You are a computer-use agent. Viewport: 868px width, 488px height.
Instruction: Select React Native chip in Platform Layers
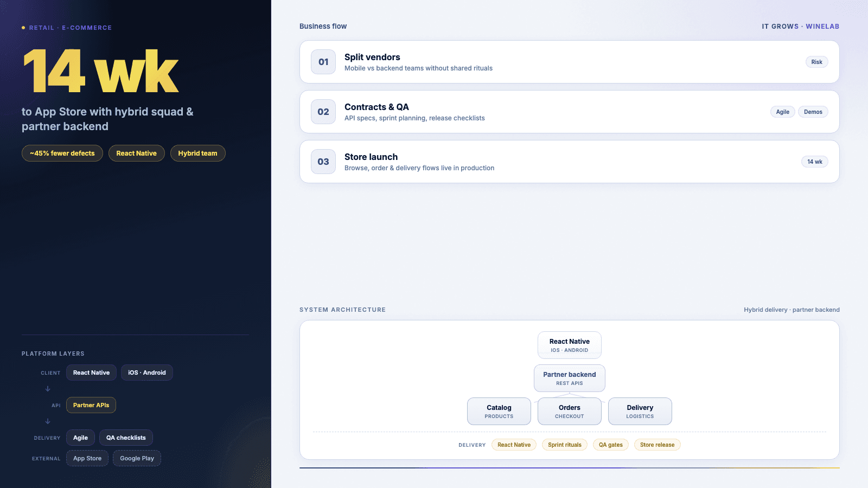tap(91, 373)
